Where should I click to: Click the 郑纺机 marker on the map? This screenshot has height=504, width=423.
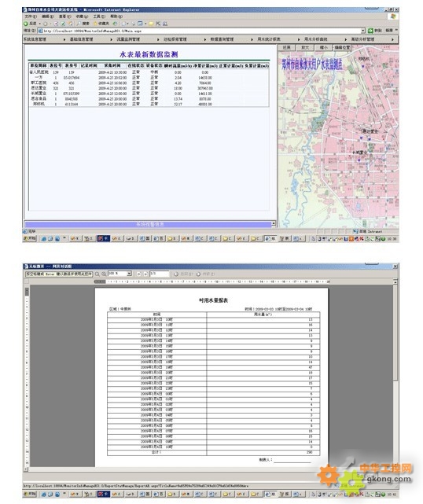tap(363, 66)
